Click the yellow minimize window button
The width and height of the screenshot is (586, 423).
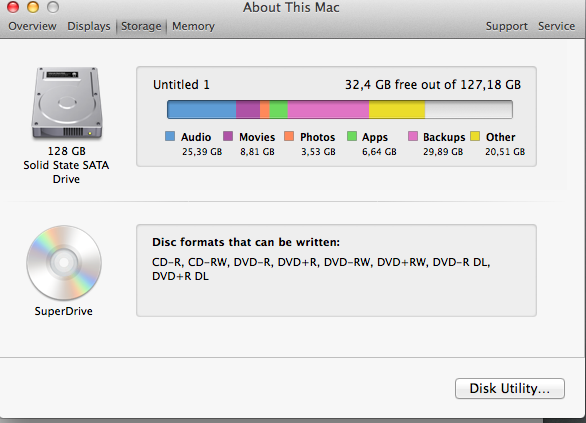33,7
